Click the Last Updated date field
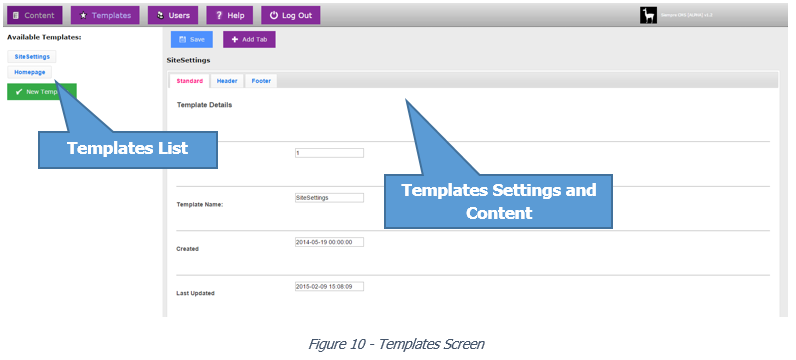796x360 pixels. [x=329, y=286]
